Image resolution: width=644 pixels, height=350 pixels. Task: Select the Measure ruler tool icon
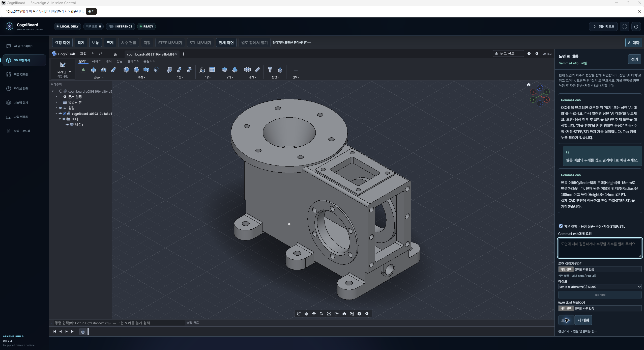point(257,70)
